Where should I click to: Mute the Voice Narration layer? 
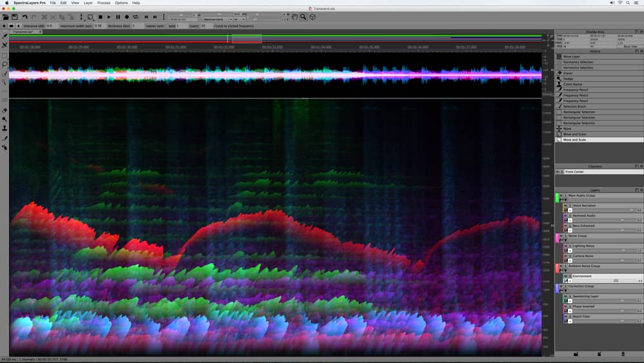coord(565,206)
